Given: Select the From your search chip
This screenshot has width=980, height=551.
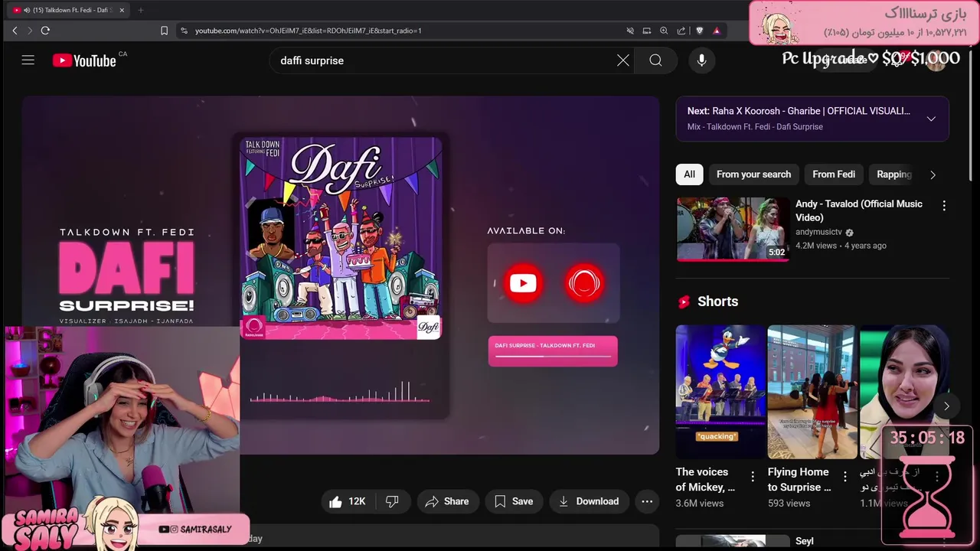Looking at the screenshot, I should 753,174.
